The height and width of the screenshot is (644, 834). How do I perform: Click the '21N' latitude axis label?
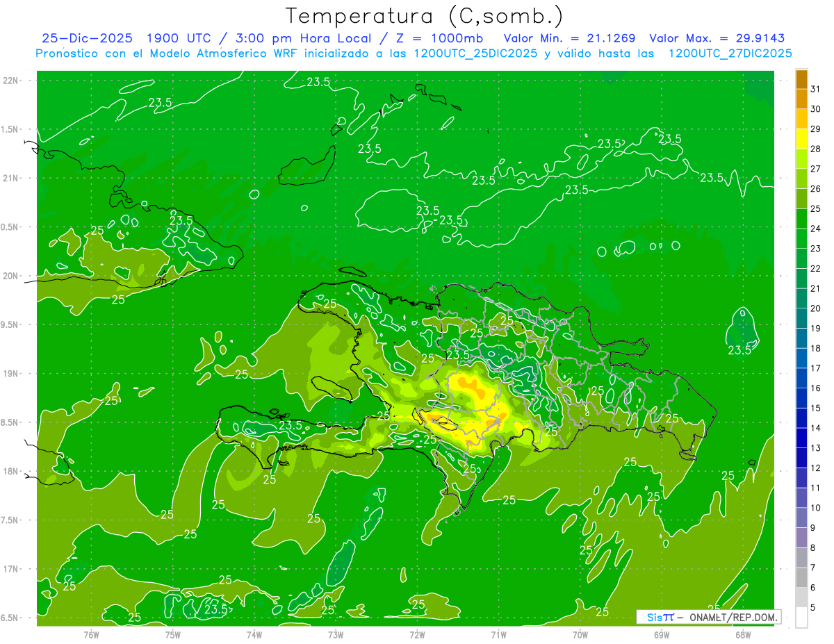(x=12, y=179)
